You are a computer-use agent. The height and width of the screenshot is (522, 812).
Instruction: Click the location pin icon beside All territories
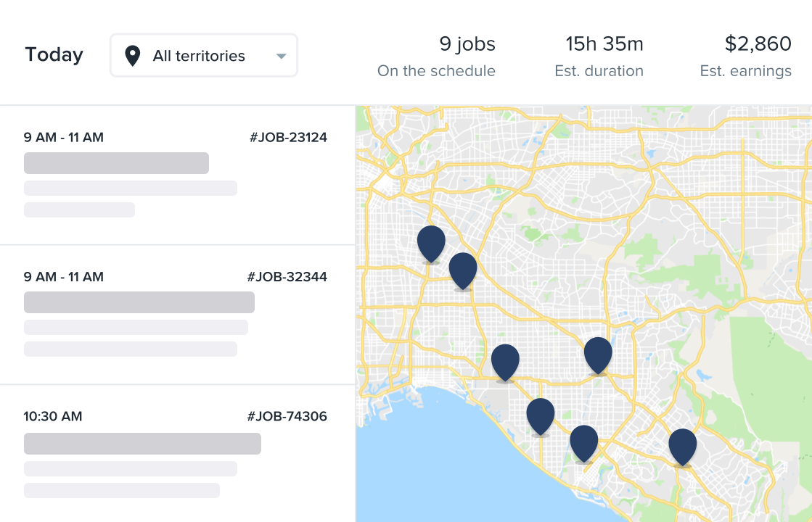(132, 56)
